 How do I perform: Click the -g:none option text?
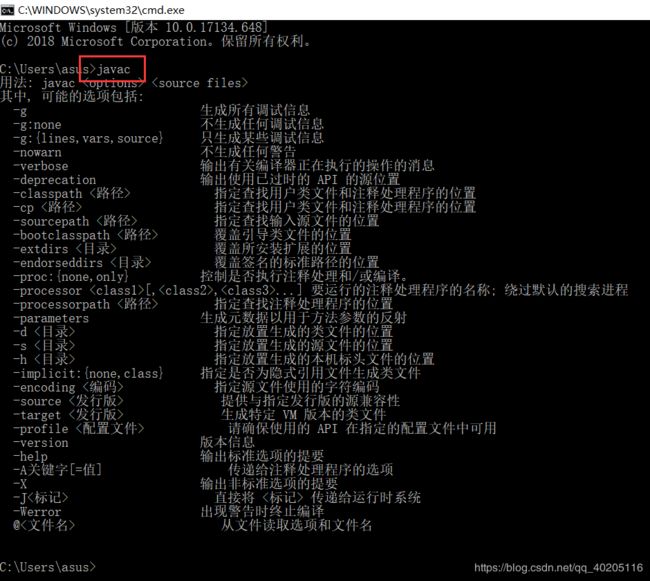37,124
